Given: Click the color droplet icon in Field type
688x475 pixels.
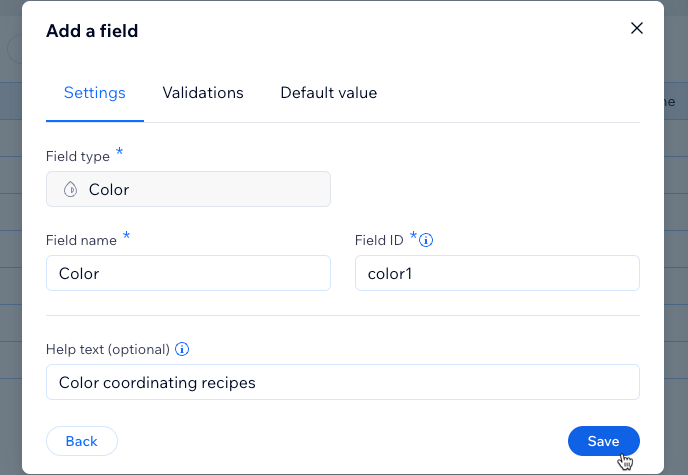Looking at the screenshot, I should point(70,189).
